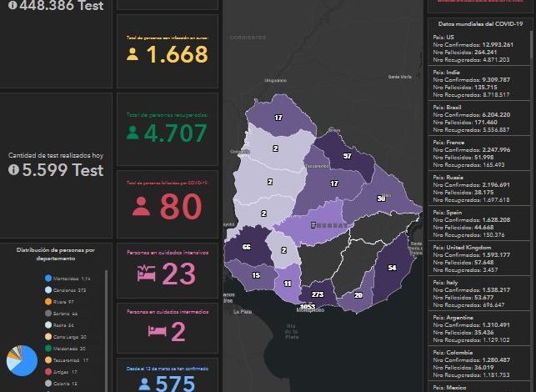Select the map department labeled 54
The image size is (536, 392).
pyautogui.click(x=391, y=268)
